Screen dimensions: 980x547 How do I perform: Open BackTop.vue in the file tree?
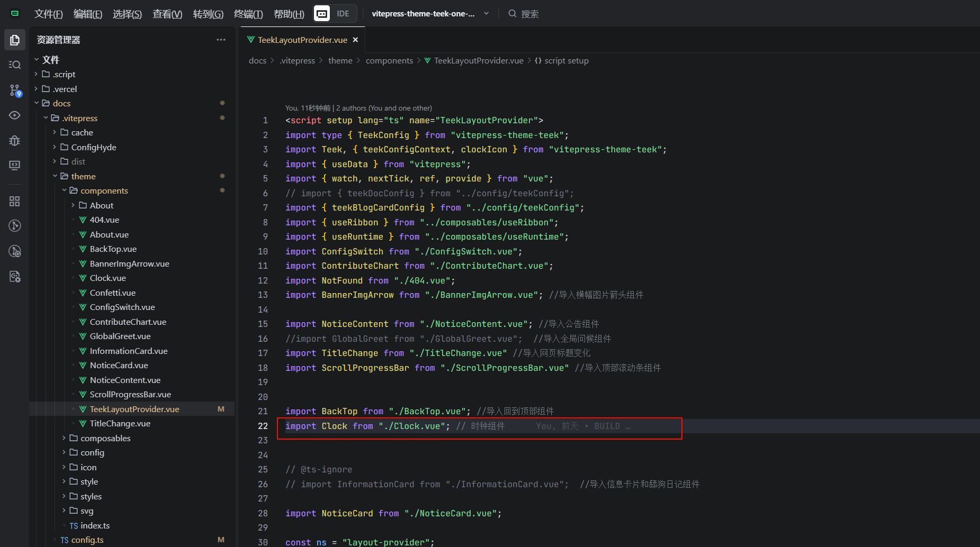[x=113, y=249]
